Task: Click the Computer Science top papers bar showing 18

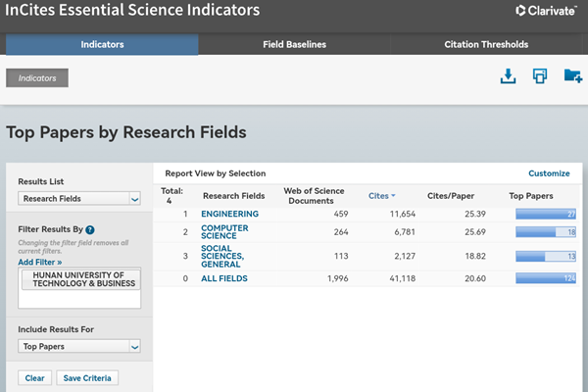Action: pyautogui.click(x=546, y=232)
